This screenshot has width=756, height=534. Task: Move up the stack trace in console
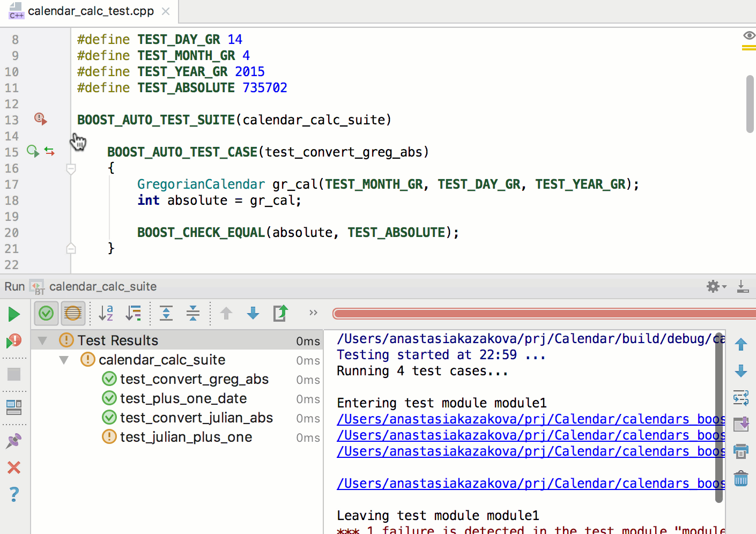pos(741,344)
